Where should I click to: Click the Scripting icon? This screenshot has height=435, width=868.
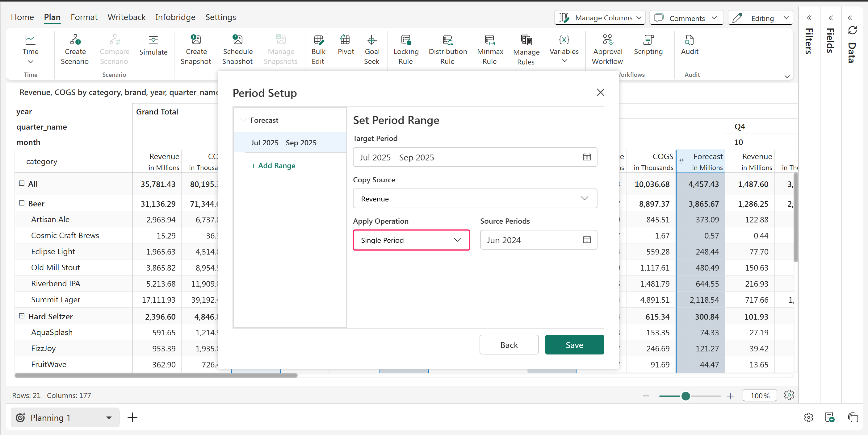[x=648, y=40]
